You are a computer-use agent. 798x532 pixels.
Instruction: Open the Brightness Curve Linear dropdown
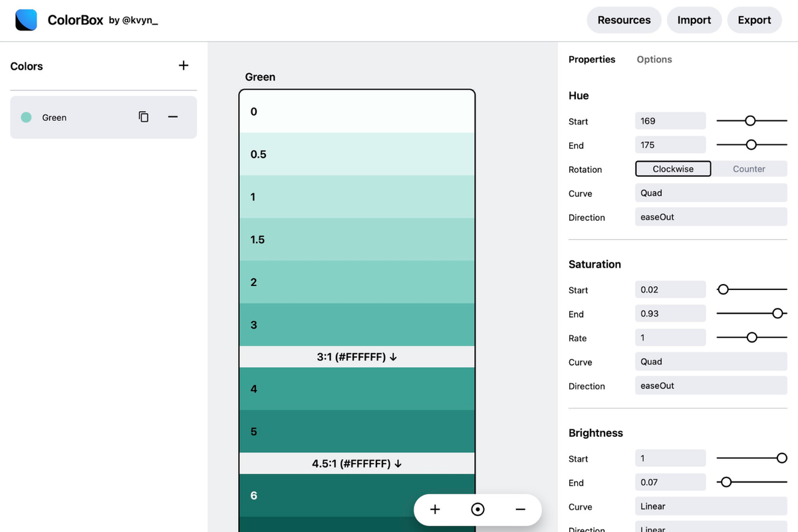(711, 506)
